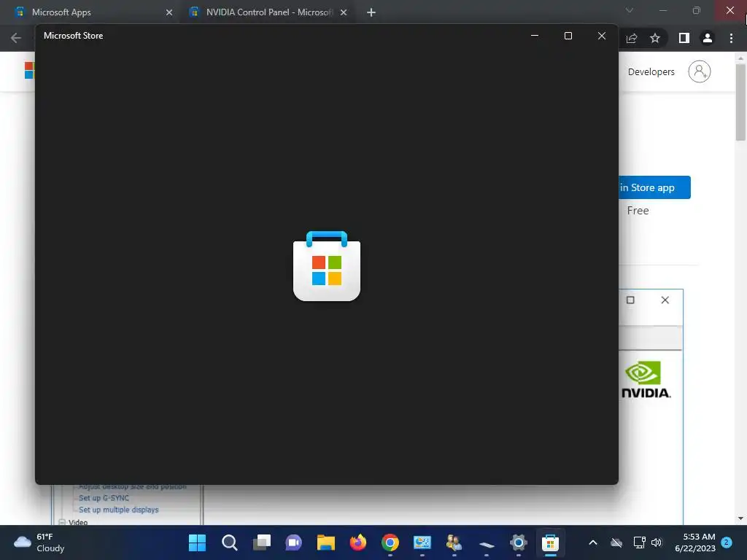Click the sign-in account avatar on webpage
The image size is (747, 560).
[700, 71]
